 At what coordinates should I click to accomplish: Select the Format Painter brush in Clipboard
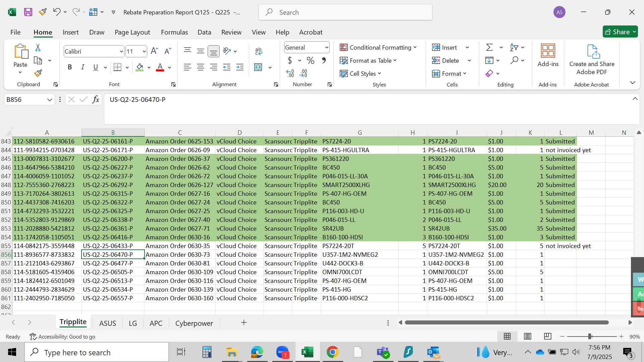38,73
